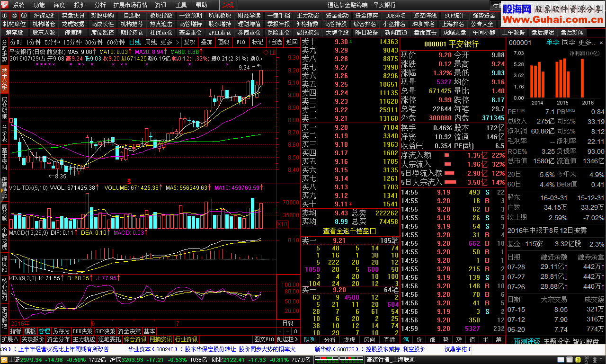
Task: Click the red app logo icon
Action: (5, 5)
